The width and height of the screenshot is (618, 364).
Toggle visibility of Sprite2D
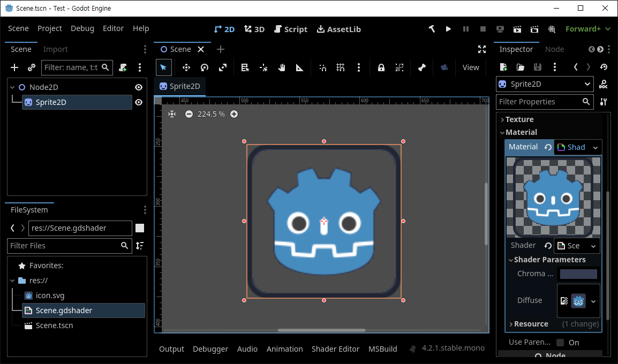[139, 102]
